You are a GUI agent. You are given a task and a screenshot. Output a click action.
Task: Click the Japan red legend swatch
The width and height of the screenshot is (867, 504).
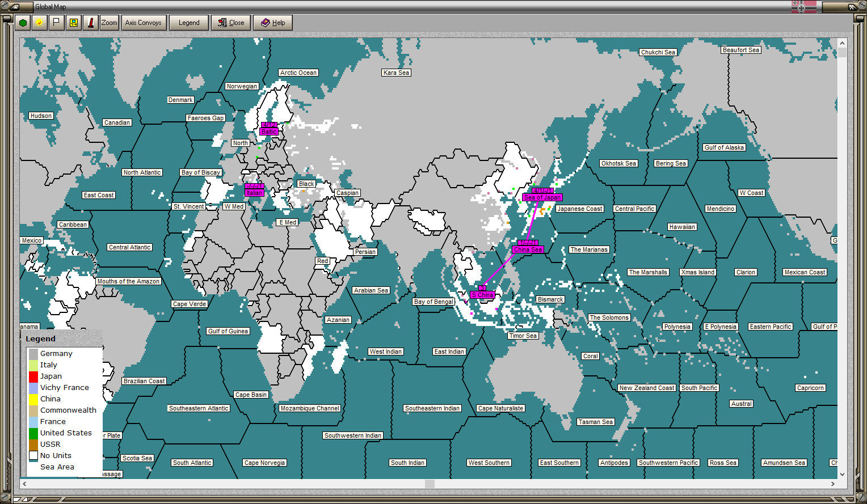(x=33, y=376)
